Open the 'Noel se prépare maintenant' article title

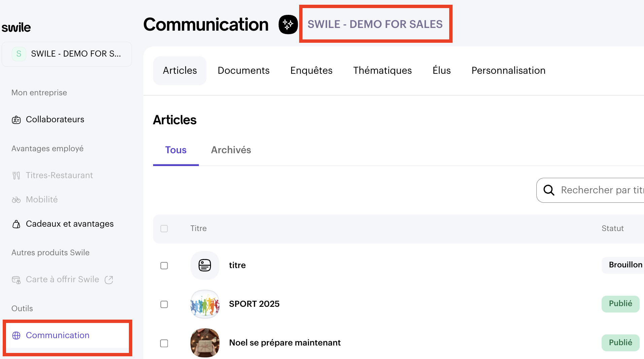coord(285,342)
